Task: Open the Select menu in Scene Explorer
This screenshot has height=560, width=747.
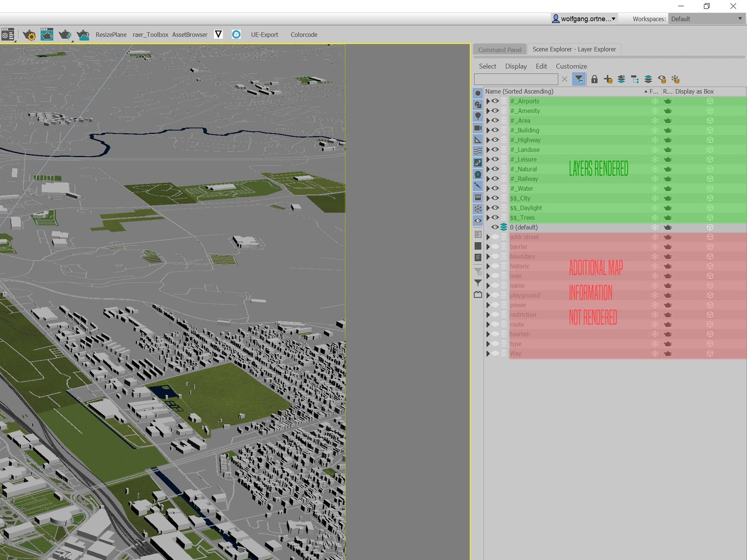Action: [487, 66]
